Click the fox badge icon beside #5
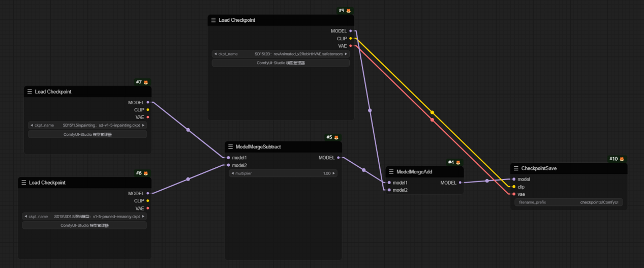The height and width of the screenshot is (268, 644). click(x=336, y=137)
